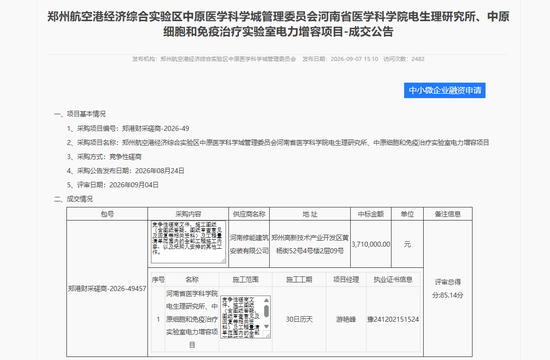Click the 元 unit cell
This screenshot has height=360, width=550.
(407, 244)
